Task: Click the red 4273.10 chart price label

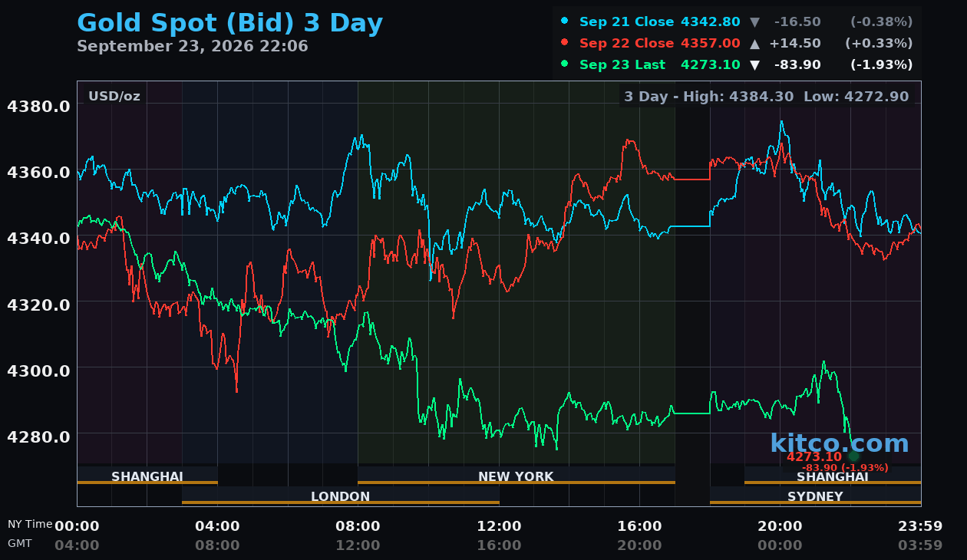Action: pos(814,456)
